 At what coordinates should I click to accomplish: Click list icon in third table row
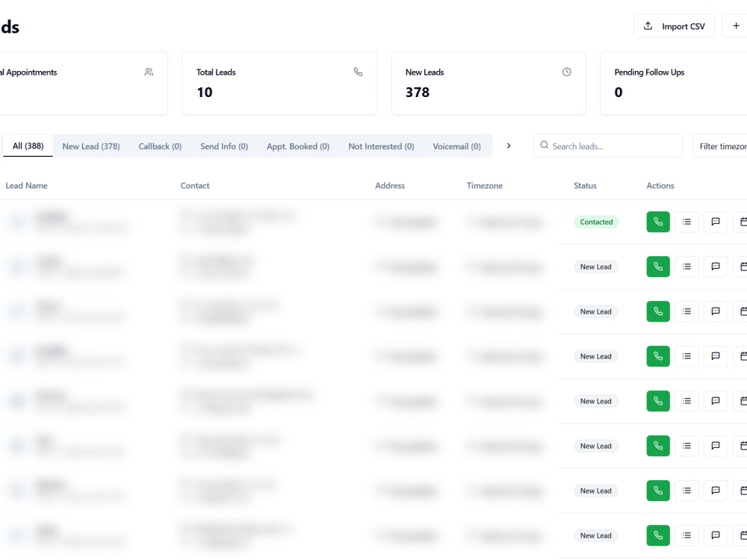pos(686,311)
